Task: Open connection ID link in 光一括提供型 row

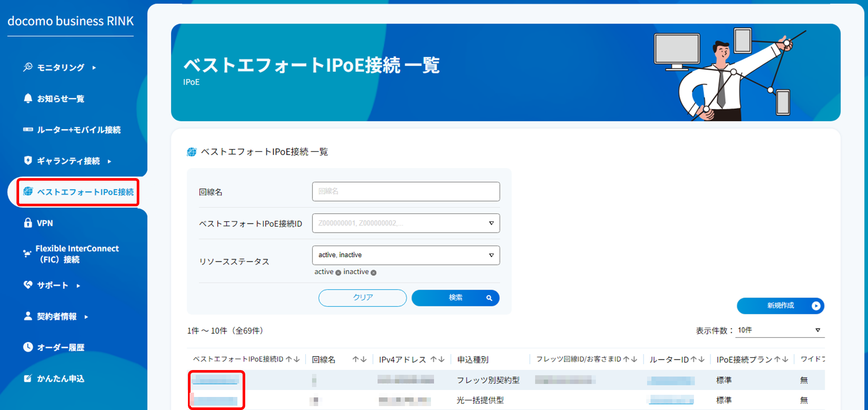Action: click(215, 400)
